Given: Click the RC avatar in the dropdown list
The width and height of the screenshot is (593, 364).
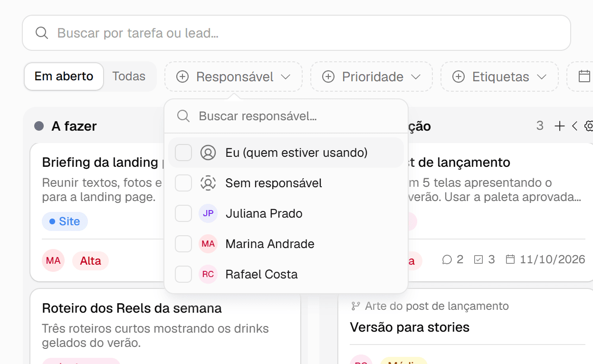Looking at the screenshot, I should coord(208,274).
